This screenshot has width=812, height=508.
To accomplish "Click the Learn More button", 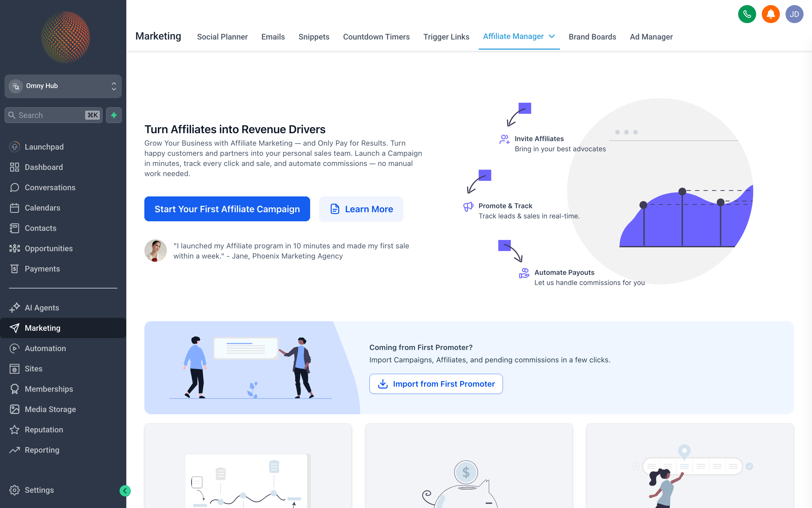I will 361,209.
